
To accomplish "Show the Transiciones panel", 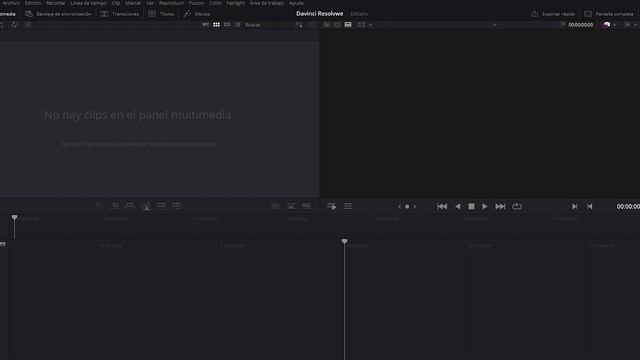I will point(120,14).
